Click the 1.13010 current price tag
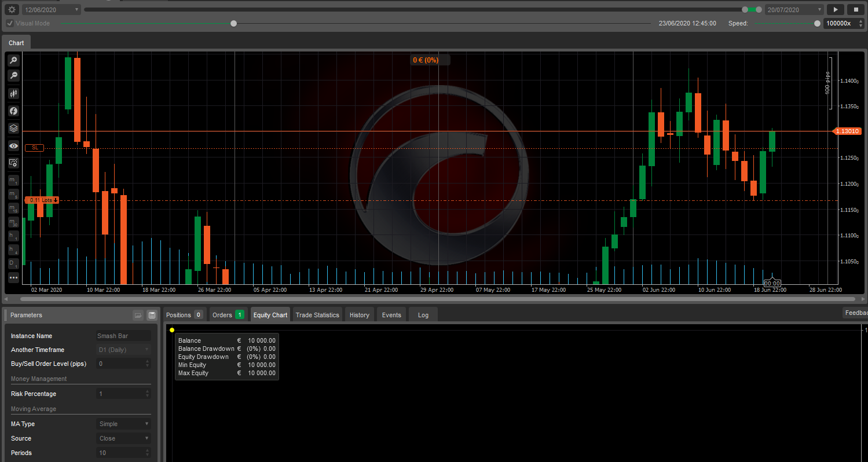The height and width of the screenshot is (462, 868). (x=847, y=131)
